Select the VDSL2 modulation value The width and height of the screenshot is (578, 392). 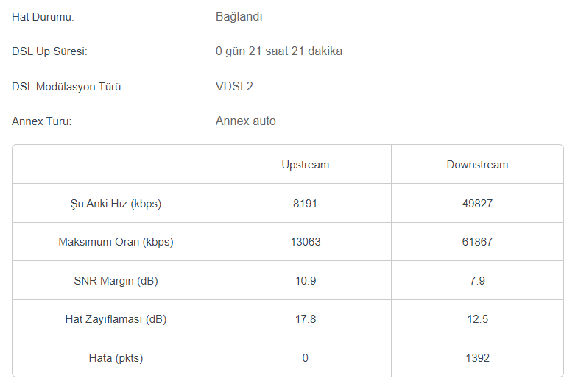click(234, 87)
